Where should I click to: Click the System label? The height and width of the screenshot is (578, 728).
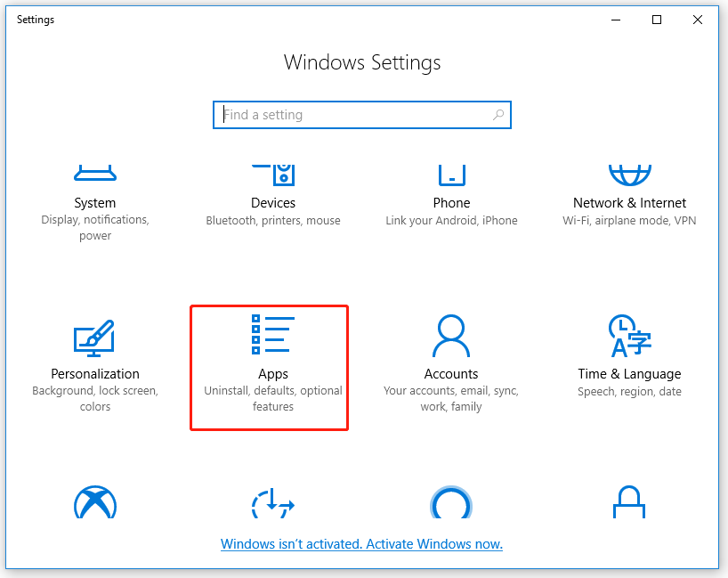tap(95, 203)
